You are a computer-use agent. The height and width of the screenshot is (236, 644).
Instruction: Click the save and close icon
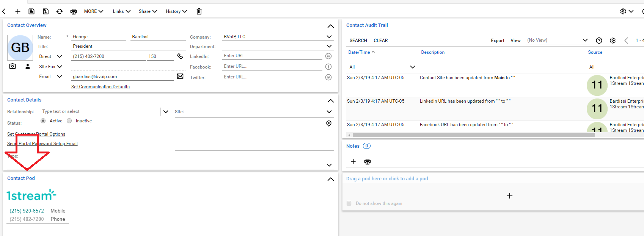[46, 11]
